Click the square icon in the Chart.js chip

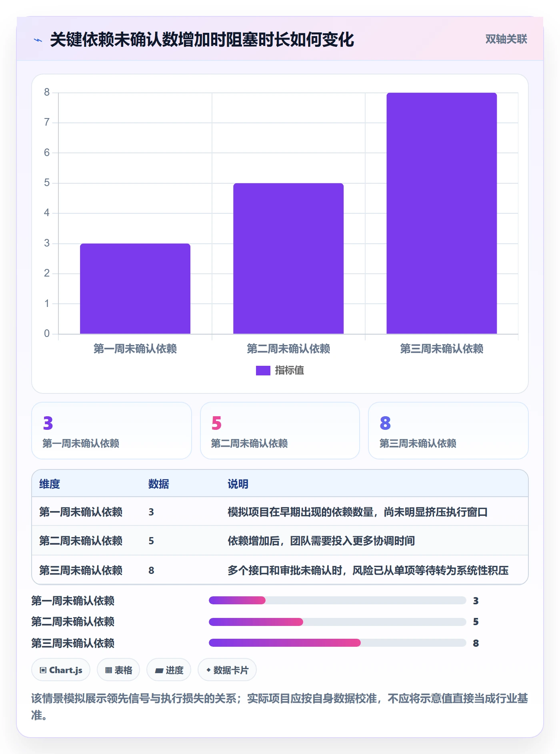click(x=43, y=670)
